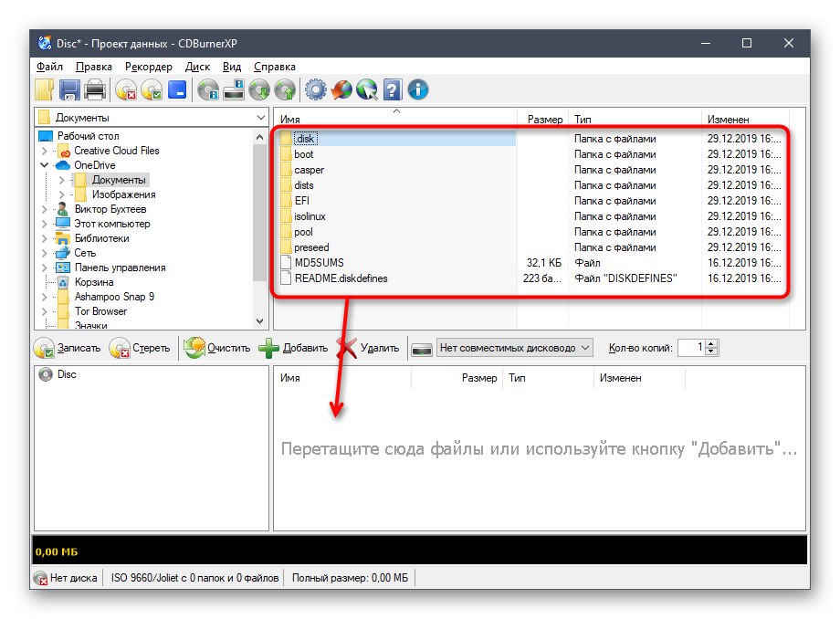The image size is (840, 619).
Task: Expand the Этот компьютер node
Action: click(x=45, y=224)
